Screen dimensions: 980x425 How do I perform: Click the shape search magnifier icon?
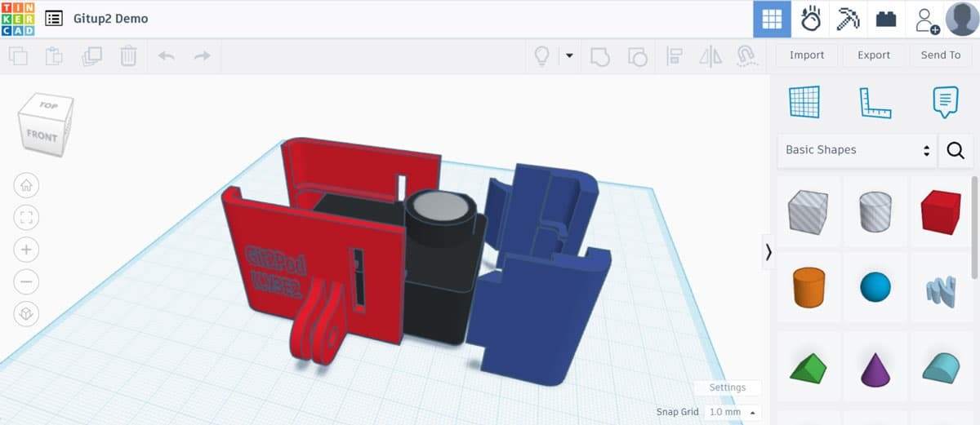tap(955, 150)
